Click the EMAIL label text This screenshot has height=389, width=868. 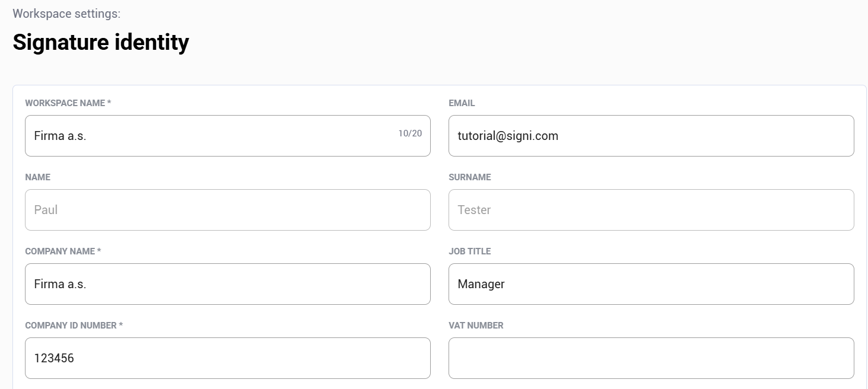pyautogui.click(x=462, y=103)
